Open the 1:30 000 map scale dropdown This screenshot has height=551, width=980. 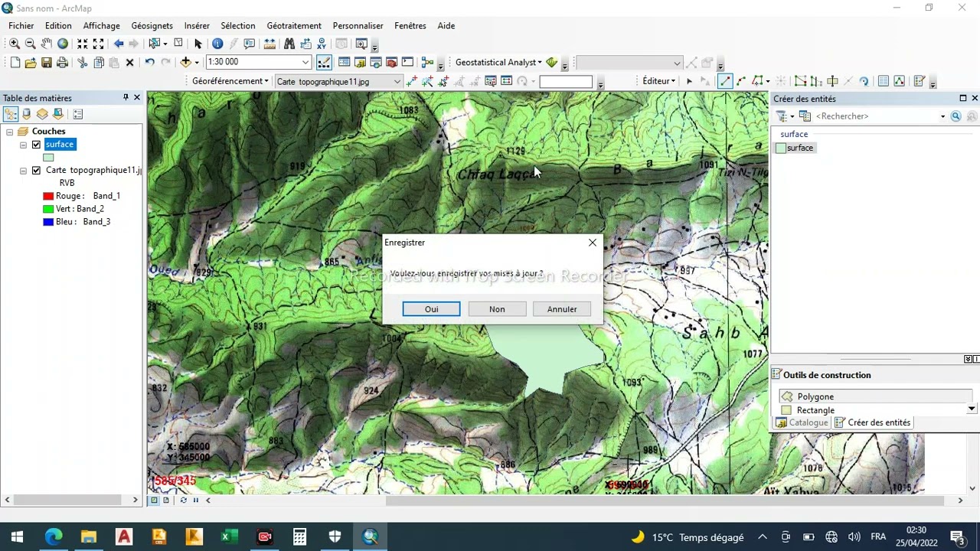pos(305,62)
